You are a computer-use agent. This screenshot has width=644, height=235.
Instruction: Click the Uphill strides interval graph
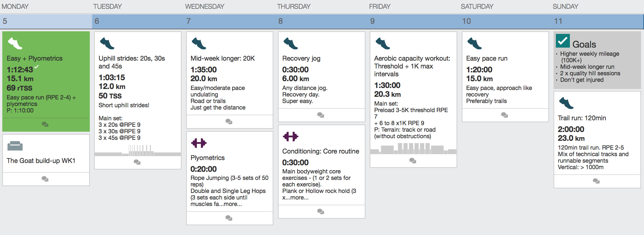[x=137, y=151]
